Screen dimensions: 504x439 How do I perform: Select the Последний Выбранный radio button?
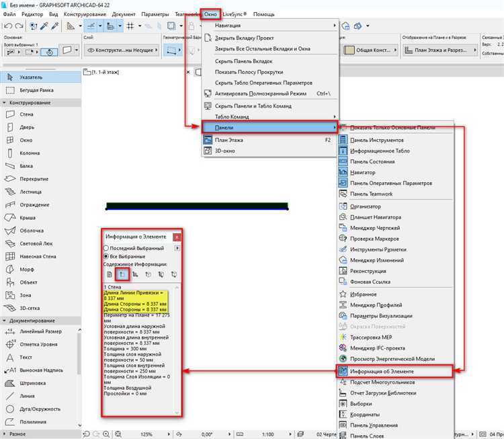pos(106,248)
